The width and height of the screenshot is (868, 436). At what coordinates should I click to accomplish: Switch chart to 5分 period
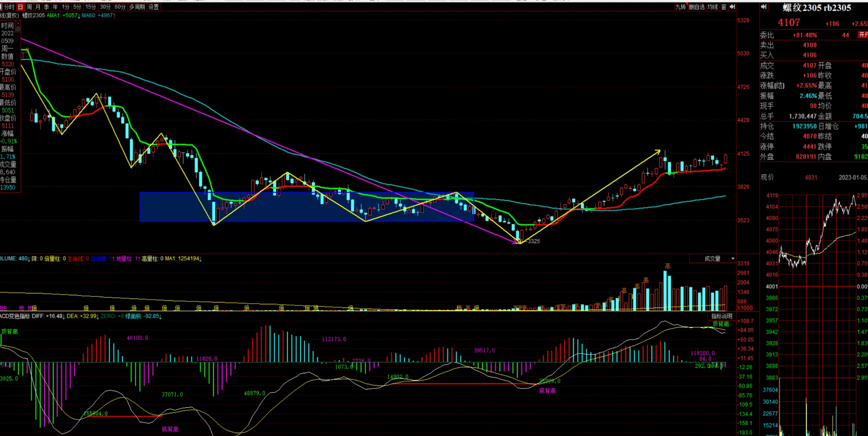77,7
